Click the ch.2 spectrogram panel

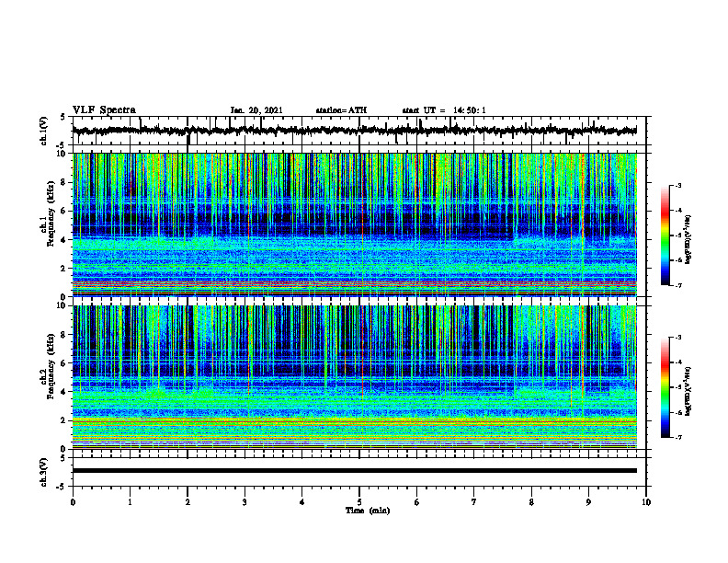pyautogui.click(x=354, y=377)
